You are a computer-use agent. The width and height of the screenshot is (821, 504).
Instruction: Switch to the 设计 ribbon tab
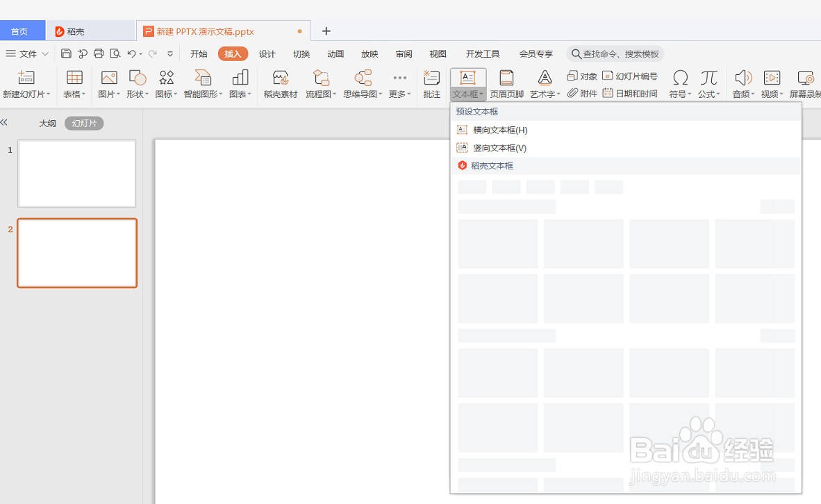[x=267, y=54]
